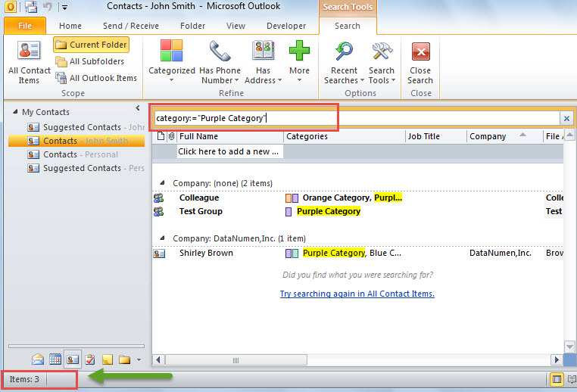Open the File tab

click(25, 26)
